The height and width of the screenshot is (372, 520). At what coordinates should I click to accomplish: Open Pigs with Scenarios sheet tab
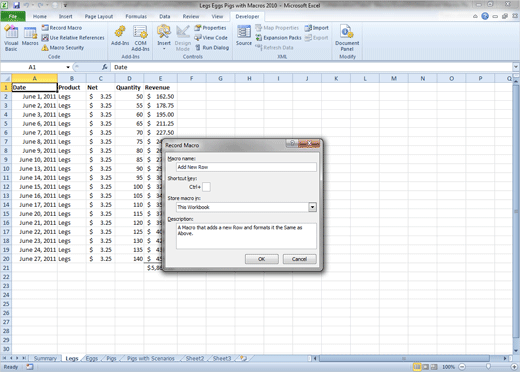[151, 358]
